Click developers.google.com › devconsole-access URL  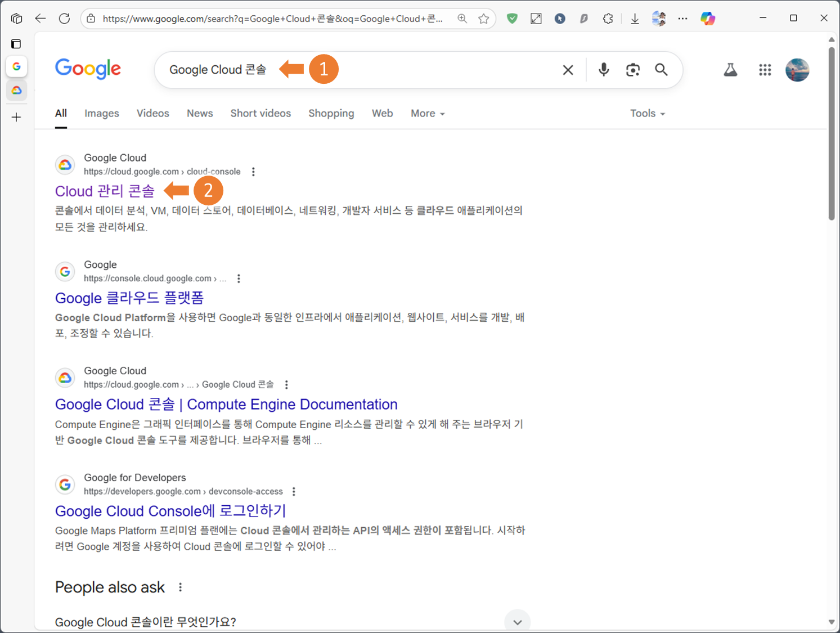point(183,491)
